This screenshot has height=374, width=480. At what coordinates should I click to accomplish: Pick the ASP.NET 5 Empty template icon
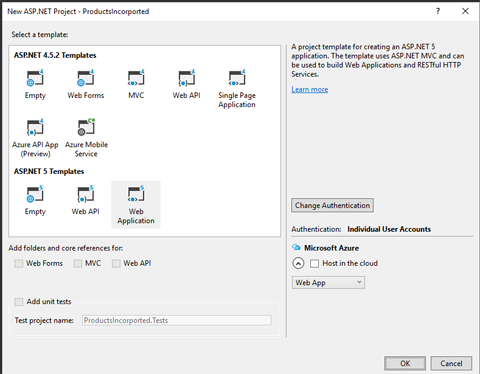pos(35,194)
